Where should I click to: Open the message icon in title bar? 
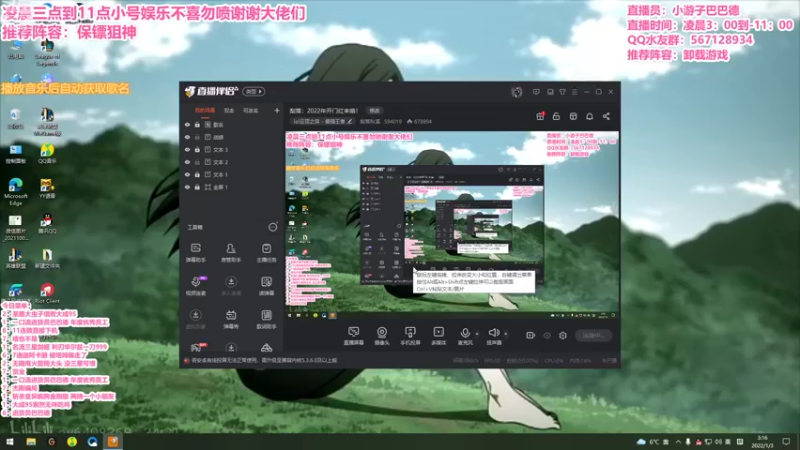click(x=536, y=92)
